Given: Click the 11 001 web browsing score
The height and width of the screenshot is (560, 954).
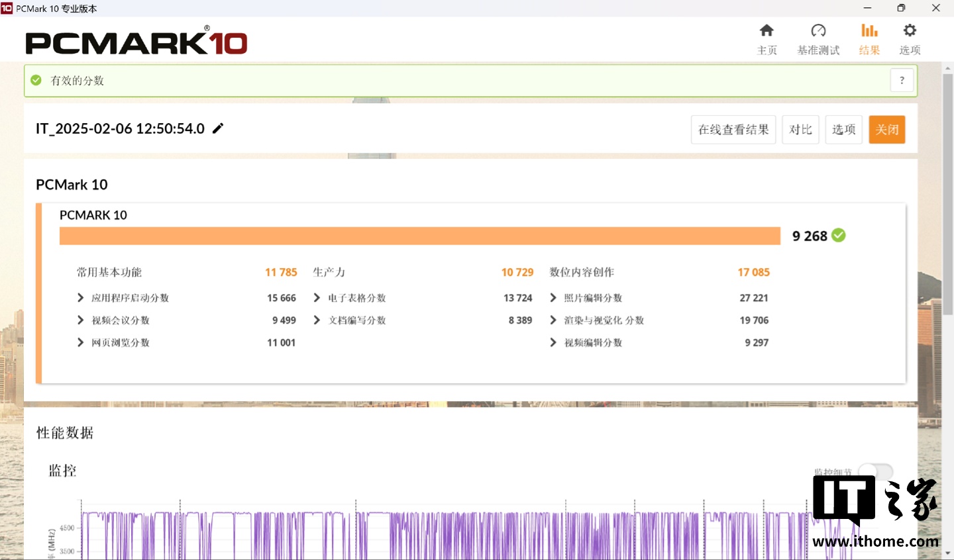Looking at the screenshot, I should [x=282, y=343].
